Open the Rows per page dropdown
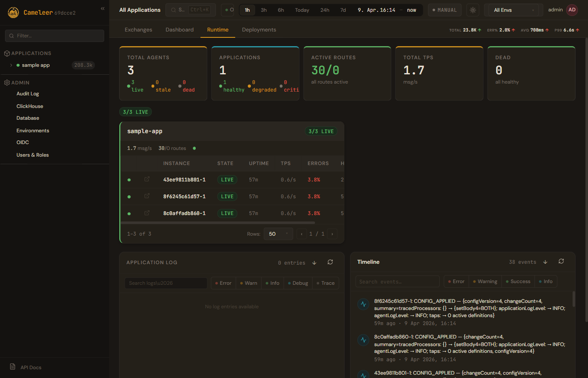 278,234
